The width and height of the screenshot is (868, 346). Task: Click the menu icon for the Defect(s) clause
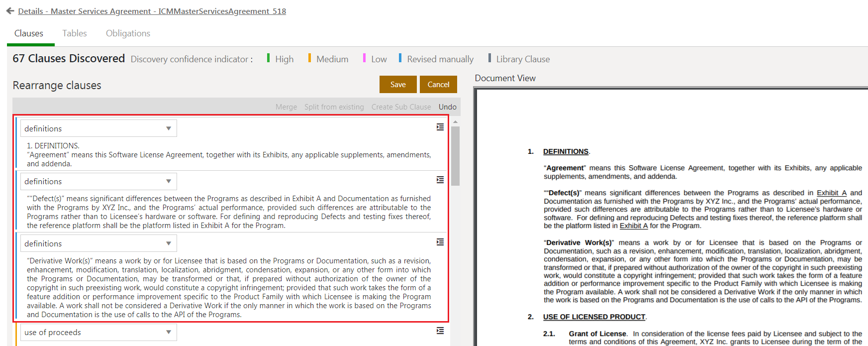(x=440, y=180)
